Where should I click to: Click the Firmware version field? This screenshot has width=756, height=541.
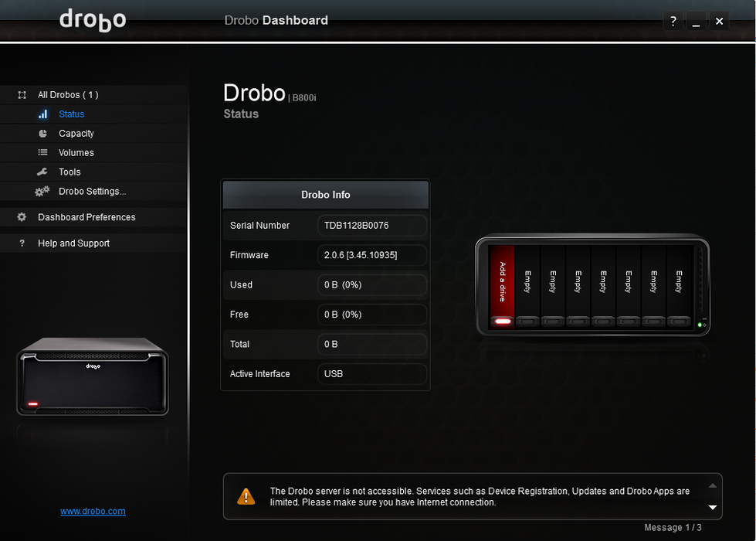click(x=372, y=255)
